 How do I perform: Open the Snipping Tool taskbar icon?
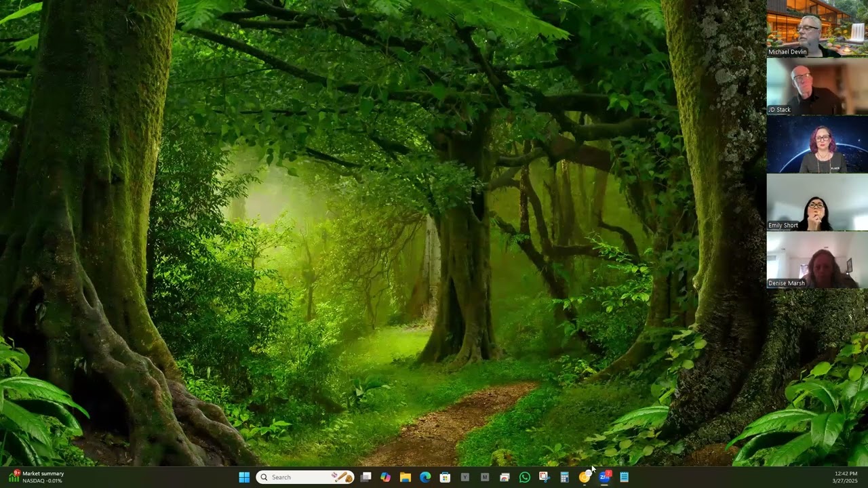[544, 477]
